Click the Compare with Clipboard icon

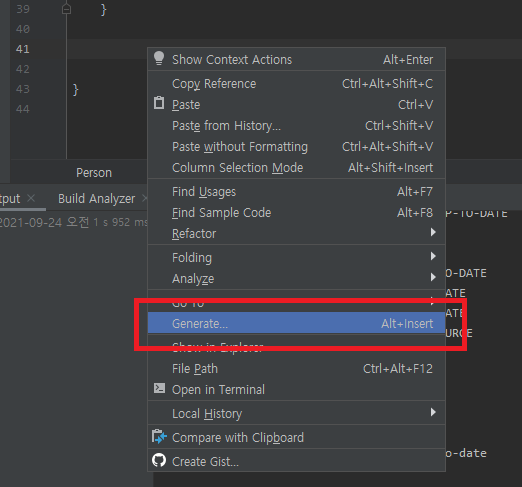coord(159,437)
